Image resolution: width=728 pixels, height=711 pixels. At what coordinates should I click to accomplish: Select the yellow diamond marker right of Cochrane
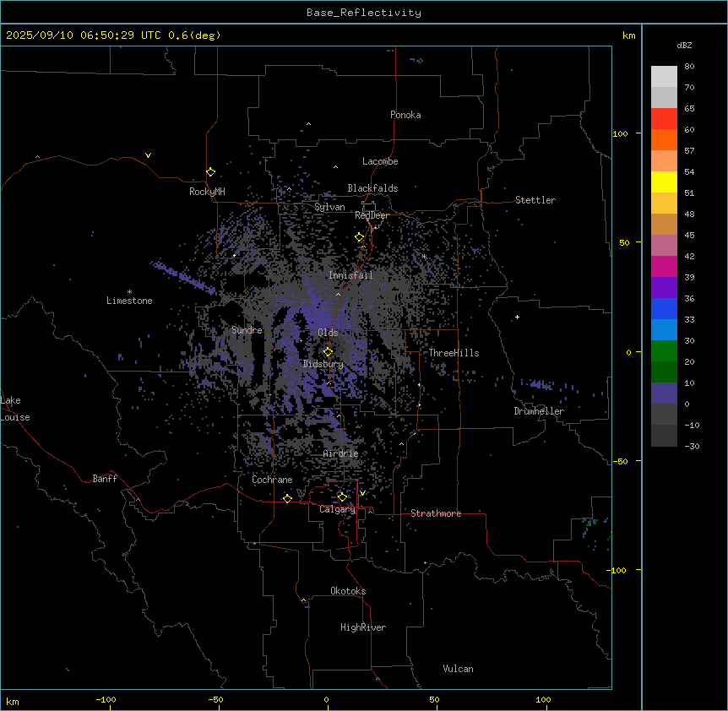click(287, 498)
